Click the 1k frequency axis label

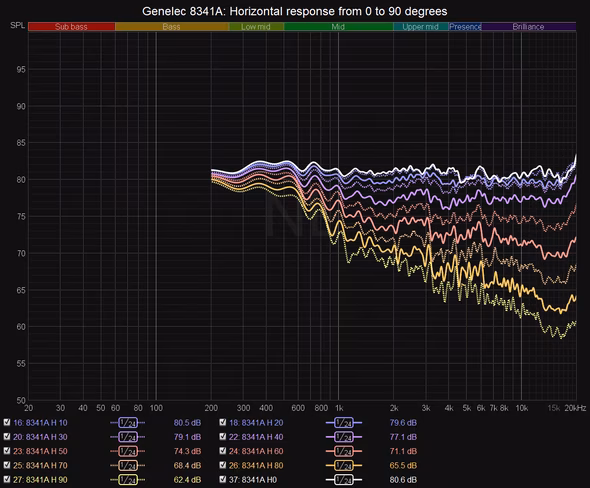[339, 408]
